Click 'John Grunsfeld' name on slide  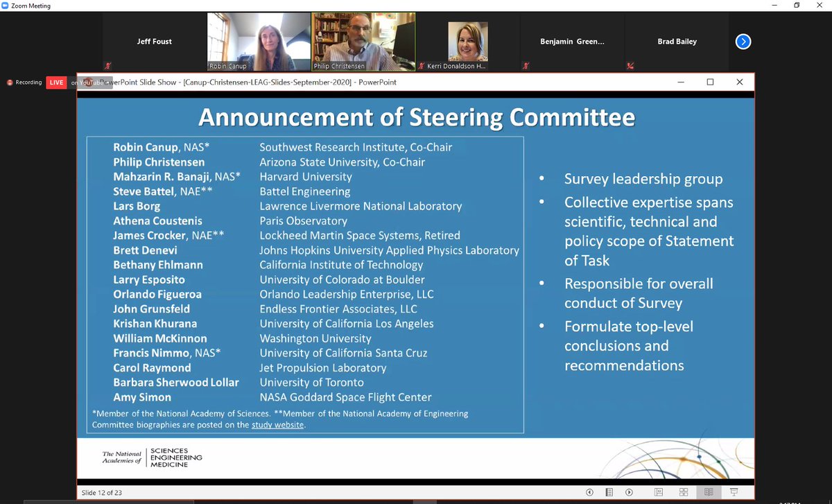(x=151, y=309)
